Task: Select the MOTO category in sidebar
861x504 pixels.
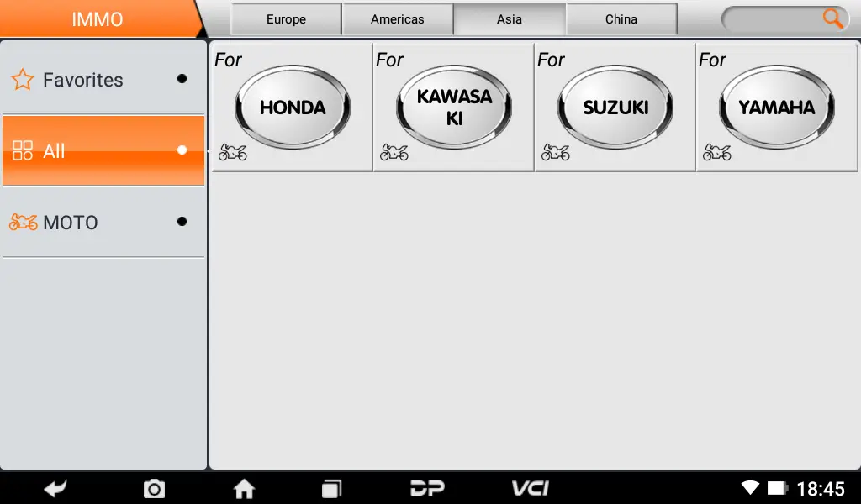Action: pos(103,222)
